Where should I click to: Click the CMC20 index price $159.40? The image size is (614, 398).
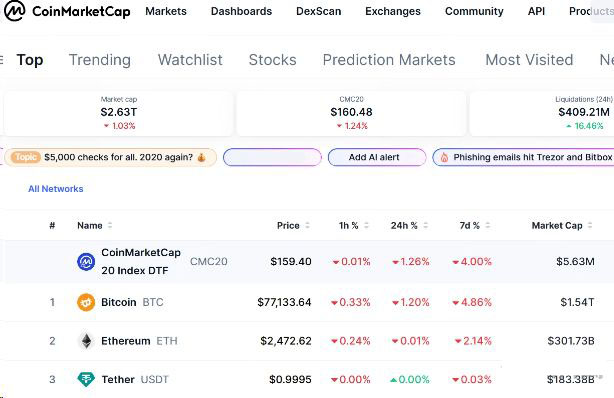291,262
